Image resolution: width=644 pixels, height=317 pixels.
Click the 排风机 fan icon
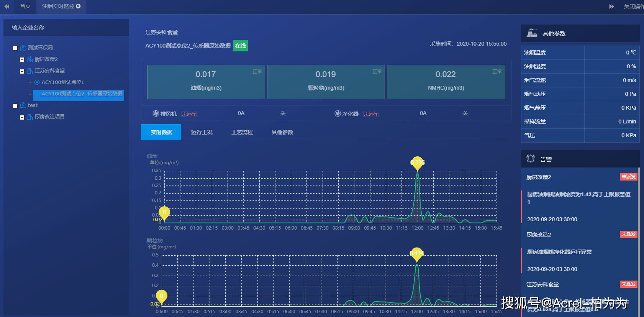156,113
